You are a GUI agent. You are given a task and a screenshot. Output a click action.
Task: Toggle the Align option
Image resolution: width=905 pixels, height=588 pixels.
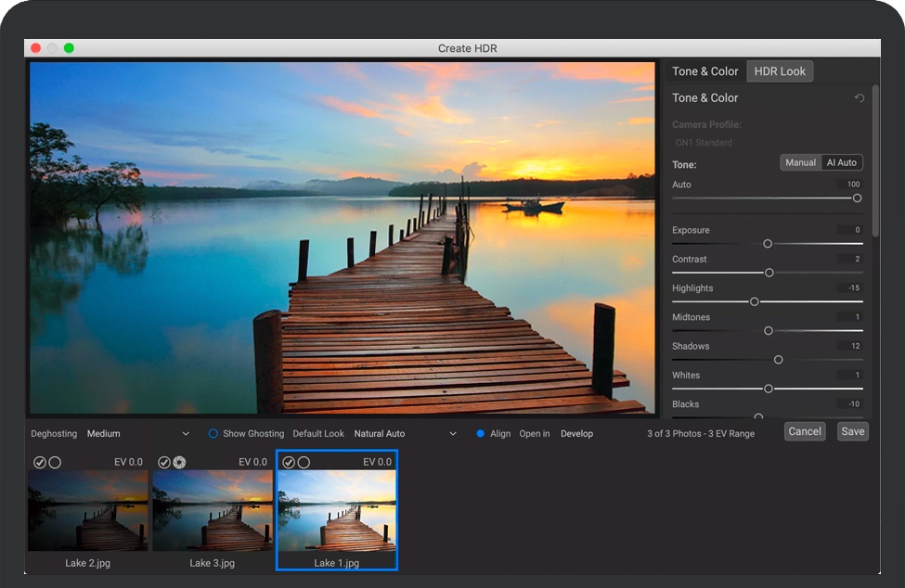click(x=481, y=433)
